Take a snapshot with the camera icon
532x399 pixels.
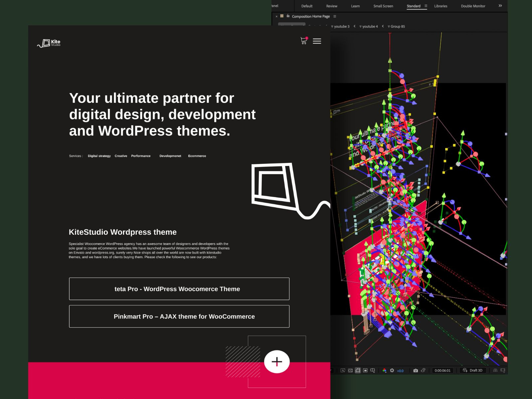coord(416,370)
